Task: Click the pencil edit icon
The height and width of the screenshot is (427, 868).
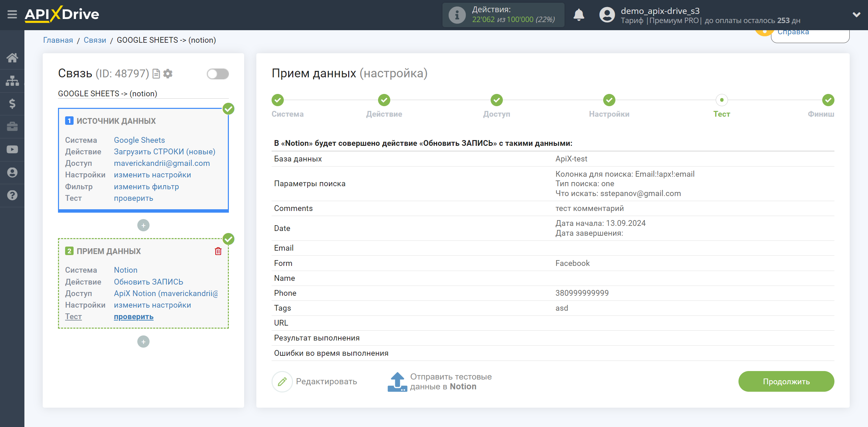Action: pos(282,382)
